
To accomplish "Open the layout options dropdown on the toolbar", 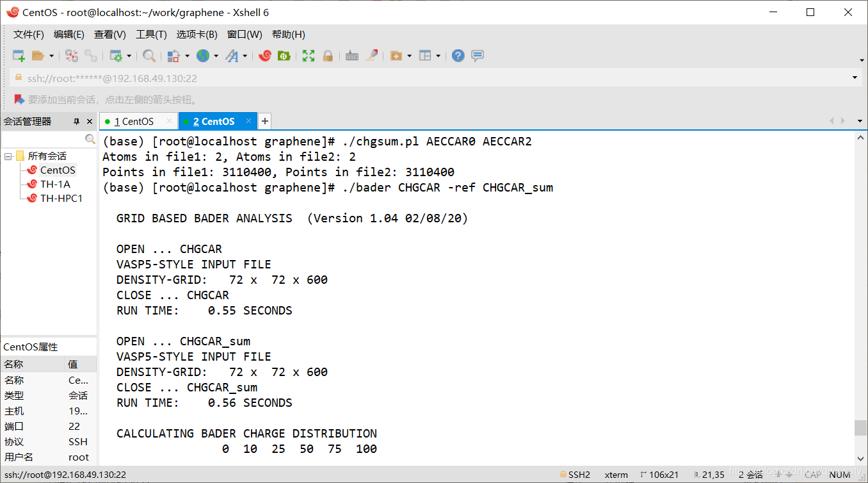I will click(437, 55).
